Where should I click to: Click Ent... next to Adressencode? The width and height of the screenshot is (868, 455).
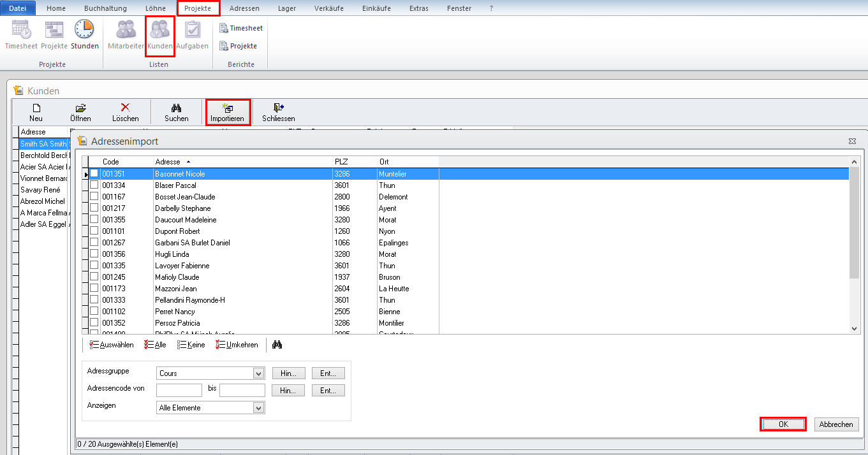(328, 391)
